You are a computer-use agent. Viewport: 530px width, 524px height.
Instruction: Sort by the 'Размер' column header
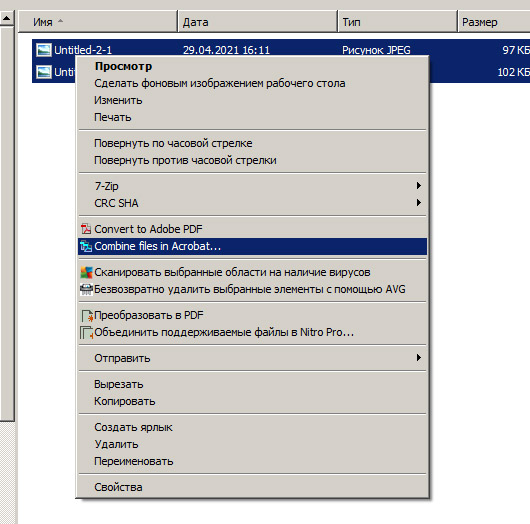[x=494, y=22]
